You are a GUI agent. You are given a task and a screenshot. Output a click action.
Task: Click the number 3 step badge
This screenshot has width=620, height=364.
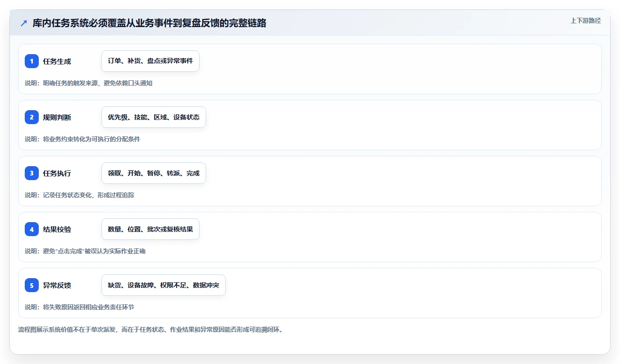coord(32,173)
